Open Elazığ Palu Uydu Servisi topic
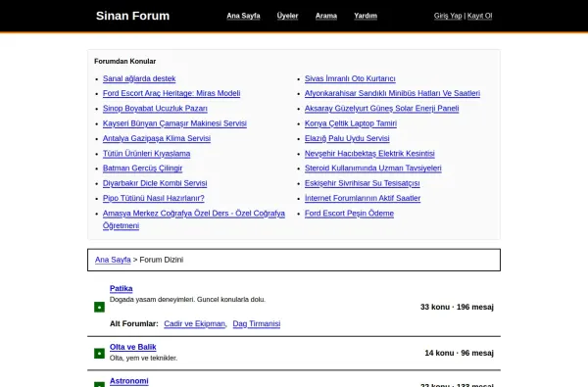588x387 pixels. [347, 138]
